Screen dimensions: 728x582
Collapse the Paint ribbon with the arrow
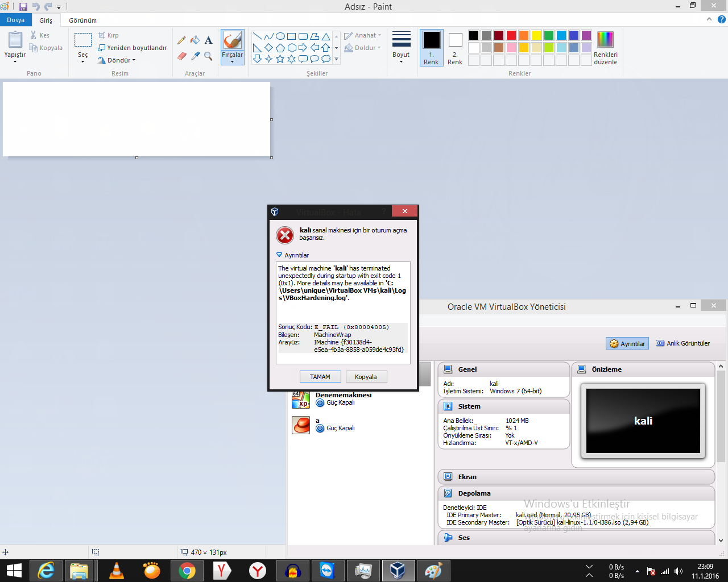(709, 19)
